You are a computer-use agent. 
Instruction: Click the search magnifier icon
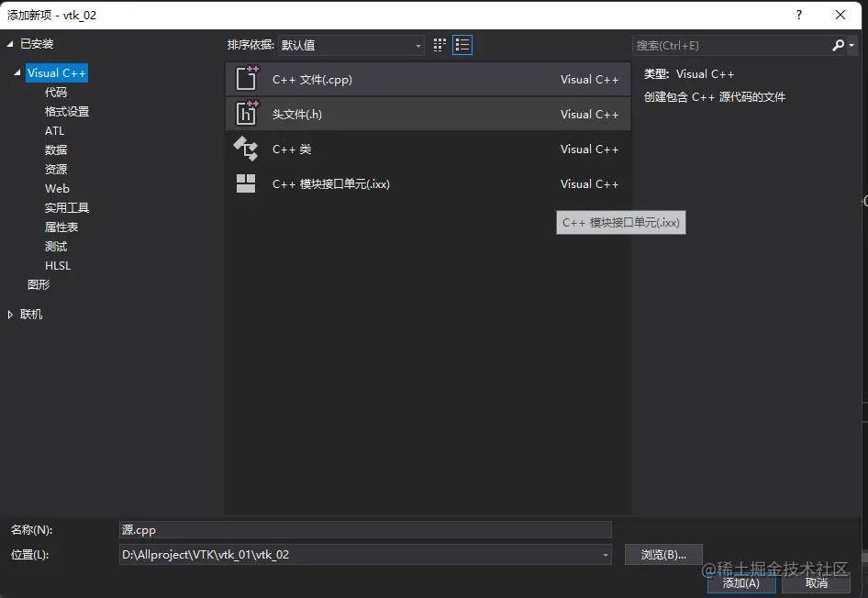[x=838, y=45]
